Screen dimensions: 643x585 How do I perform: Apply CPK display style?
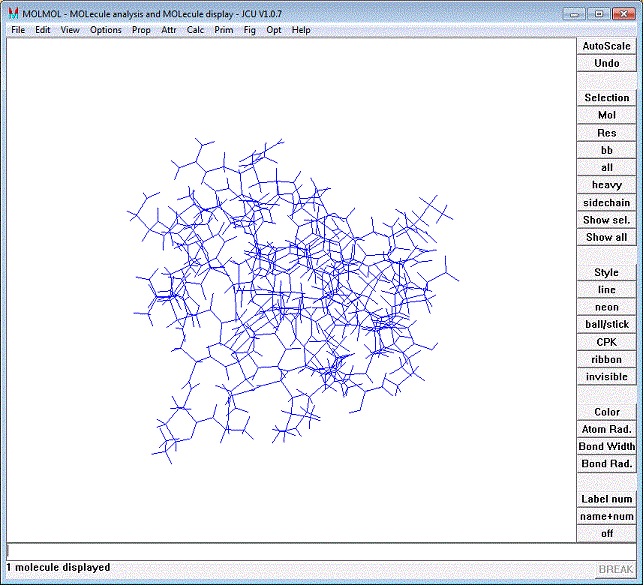click(607, 342)
